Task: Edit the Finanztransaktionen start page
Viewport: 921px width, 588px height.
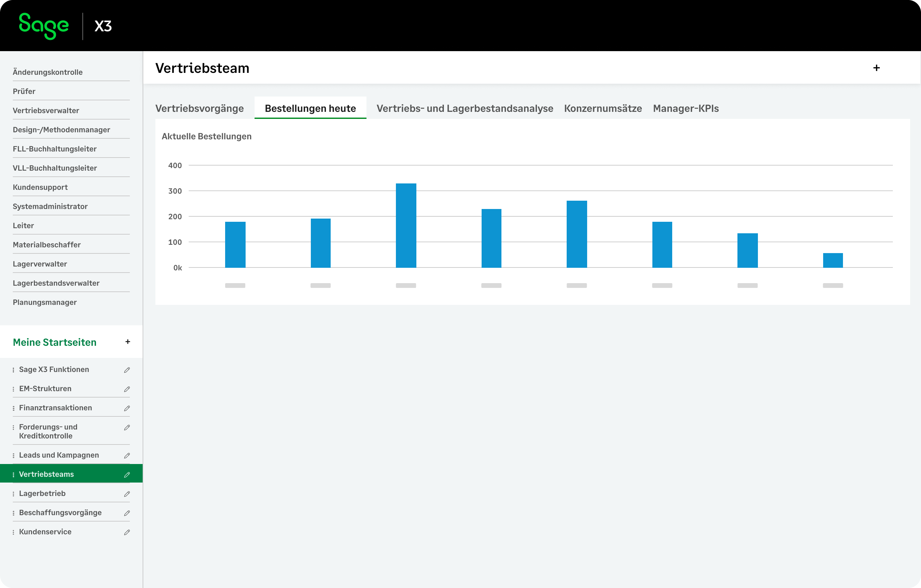Action: coord(127,408)
